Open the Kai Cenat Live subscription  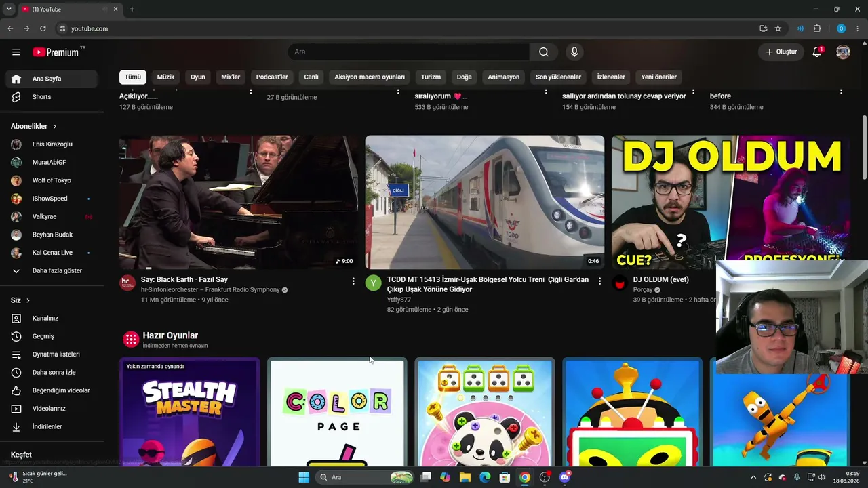pyautogui.click(x=52, y=253)
